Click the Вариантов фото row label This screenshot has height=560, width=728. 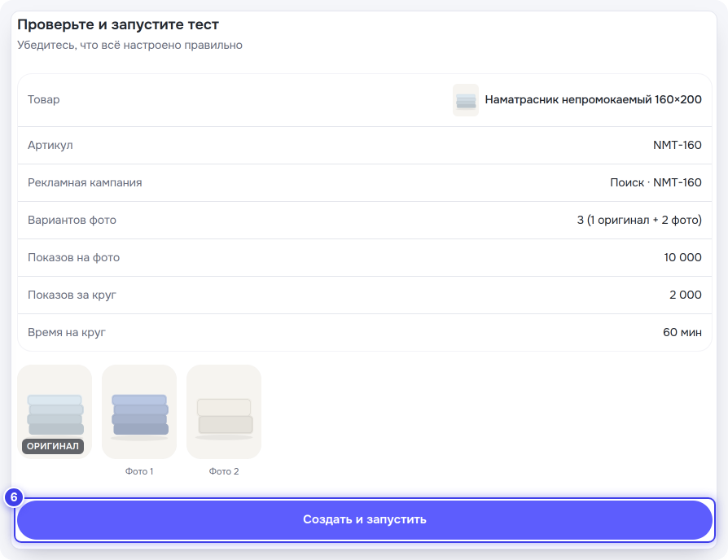click(72, 220)
